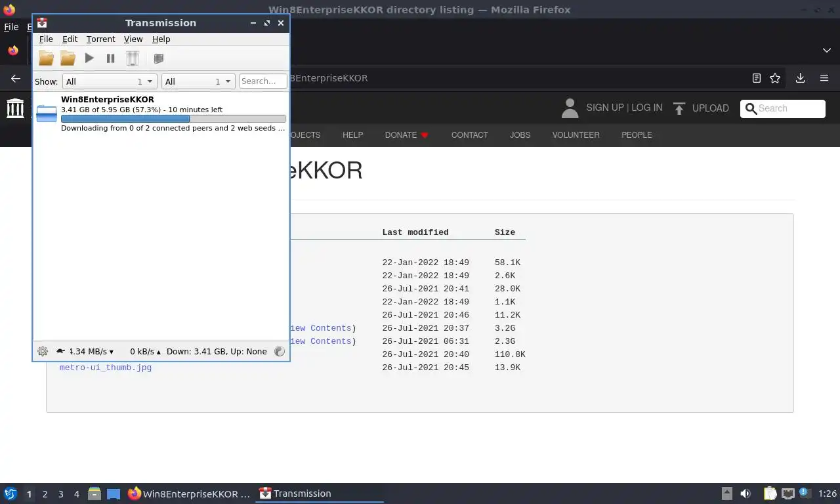The width and height of the screenshot is (840, 504).
Task: Open the 0 kB/s upload speed dropdown
Action: 145,351
